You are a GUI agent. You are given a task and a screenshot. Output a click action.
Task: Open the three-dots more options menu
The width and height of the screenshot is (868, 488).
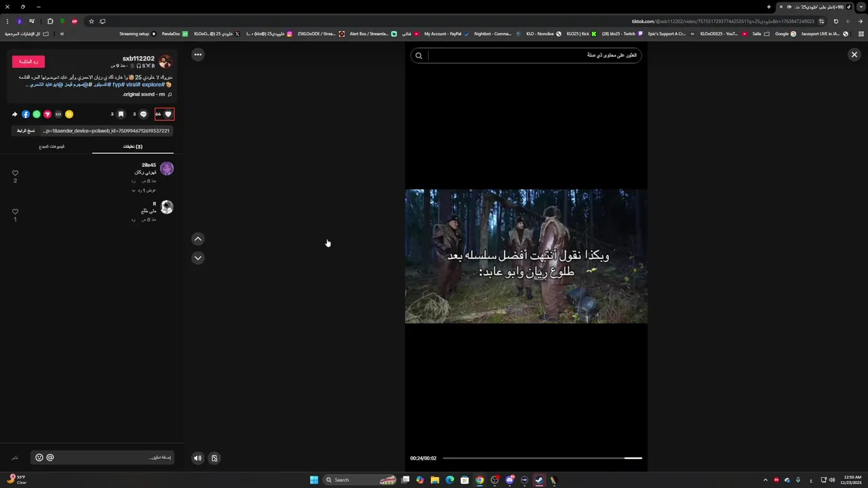pyautogui.click(x=197, y=54)
